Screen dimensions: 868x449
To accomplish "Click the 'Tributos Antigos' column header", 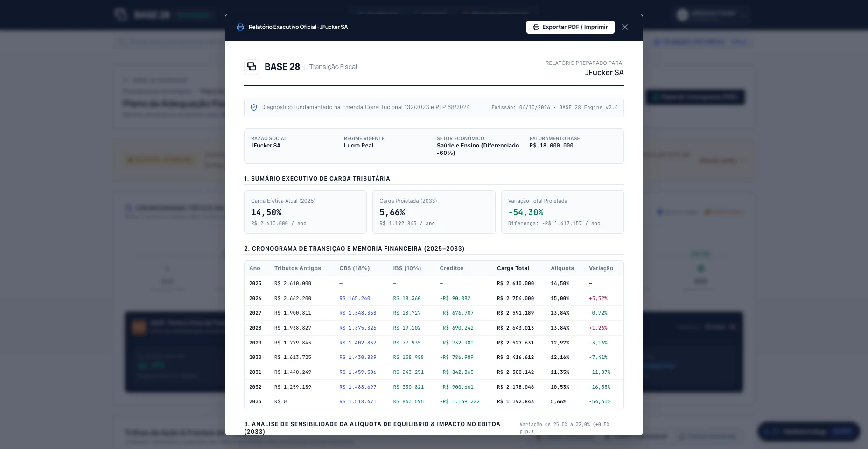I will 298,268.
